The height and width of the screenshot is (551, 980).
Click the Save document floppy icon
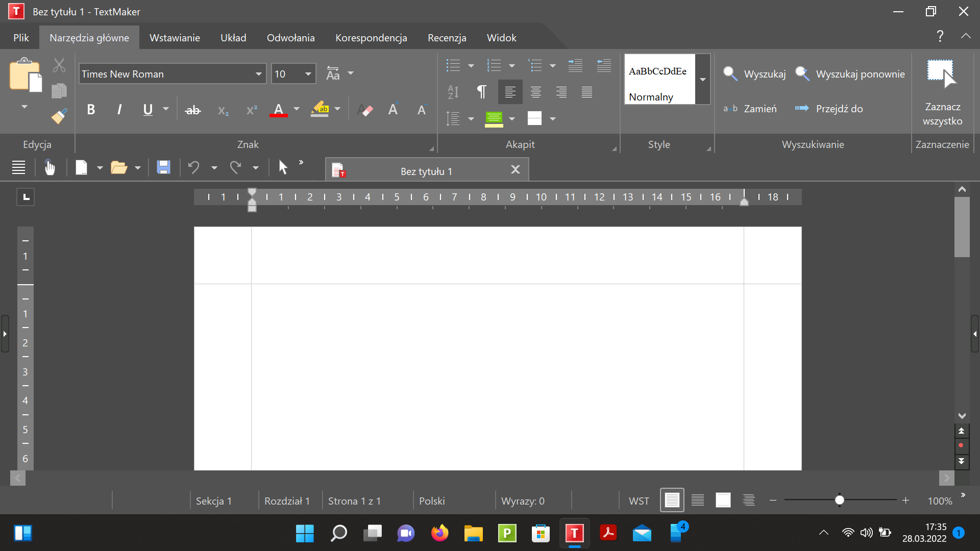[x=163, y=167]
